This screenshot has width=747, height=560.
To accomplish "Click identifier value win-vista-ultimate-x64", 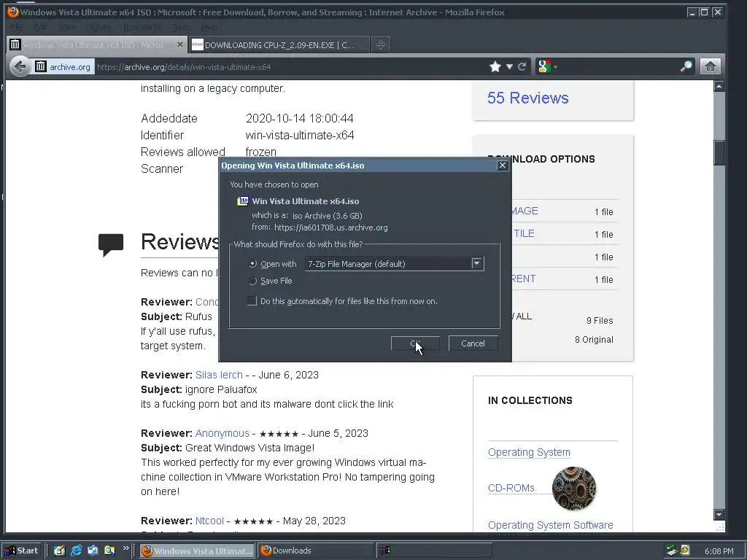I will coord(300,135).
